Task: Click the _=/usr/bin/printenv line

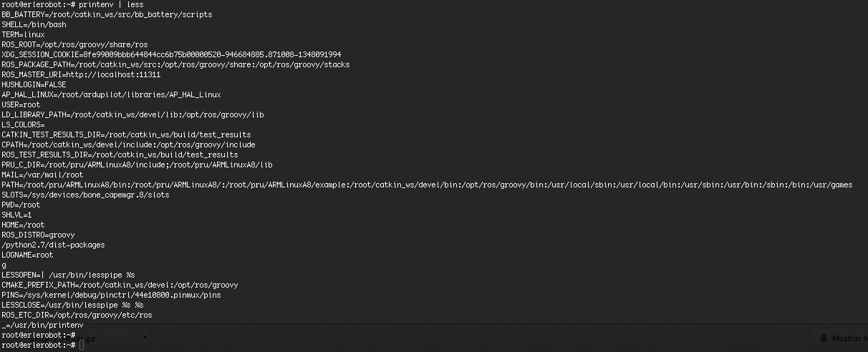Action: (42, 325)
